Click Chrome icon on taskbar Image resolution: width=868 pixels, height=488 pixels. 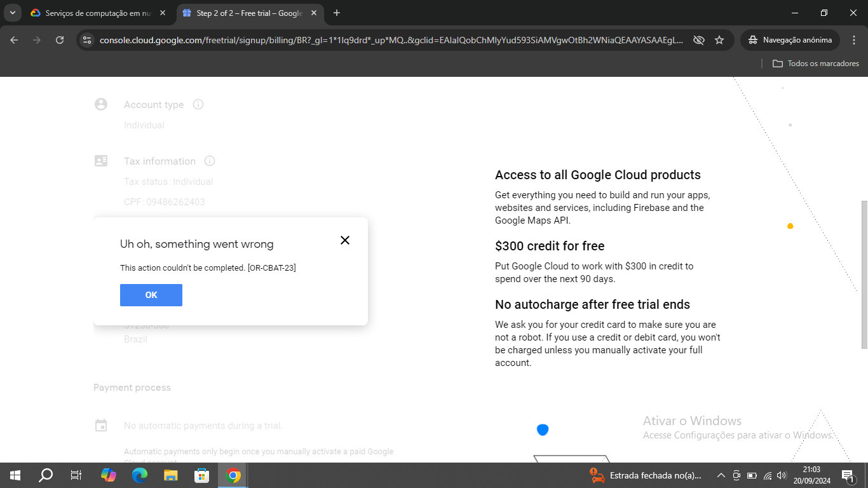point(233,475)
